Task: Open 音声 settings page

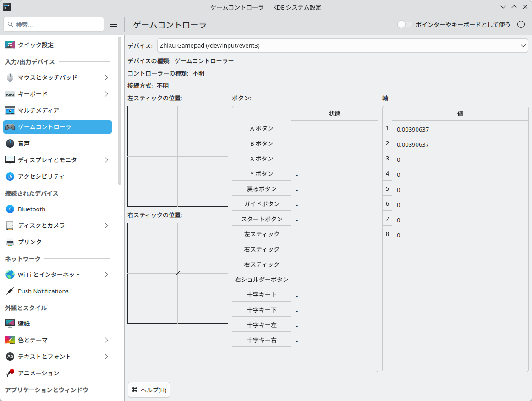Action: click(57, 143)
